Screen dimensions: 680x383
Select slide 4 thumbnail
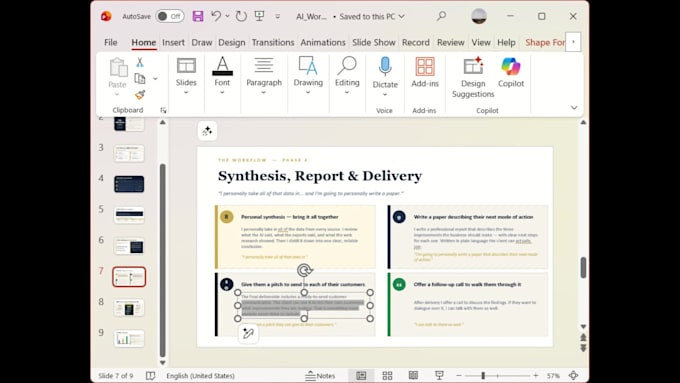pos(129,184)
